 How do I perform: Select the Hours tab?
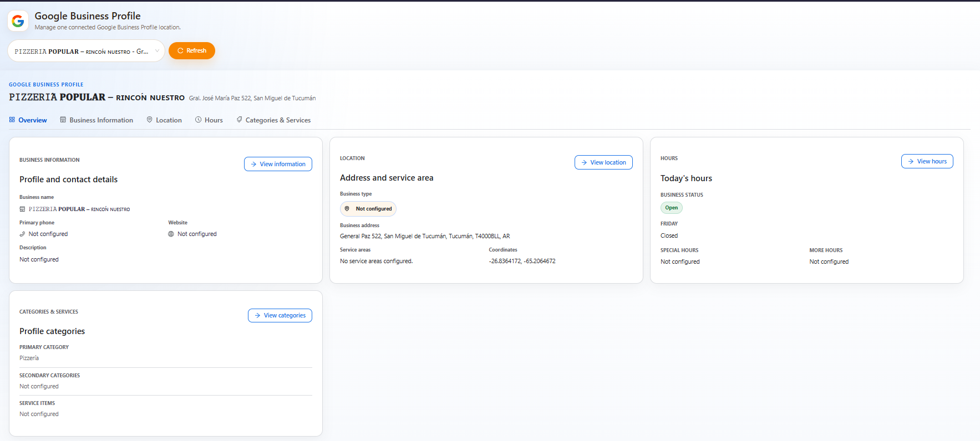209,120
